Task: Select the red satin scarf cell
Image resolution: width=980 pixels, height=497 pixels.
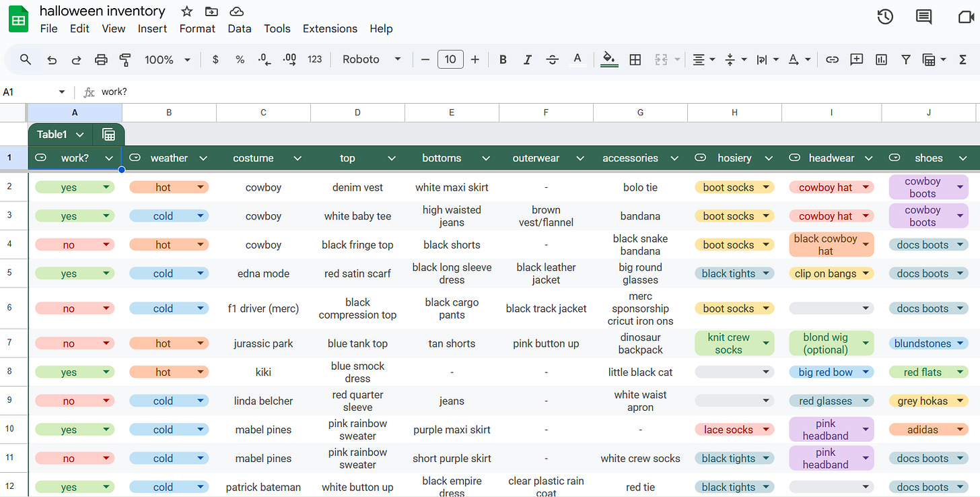Action: (357, 273)
